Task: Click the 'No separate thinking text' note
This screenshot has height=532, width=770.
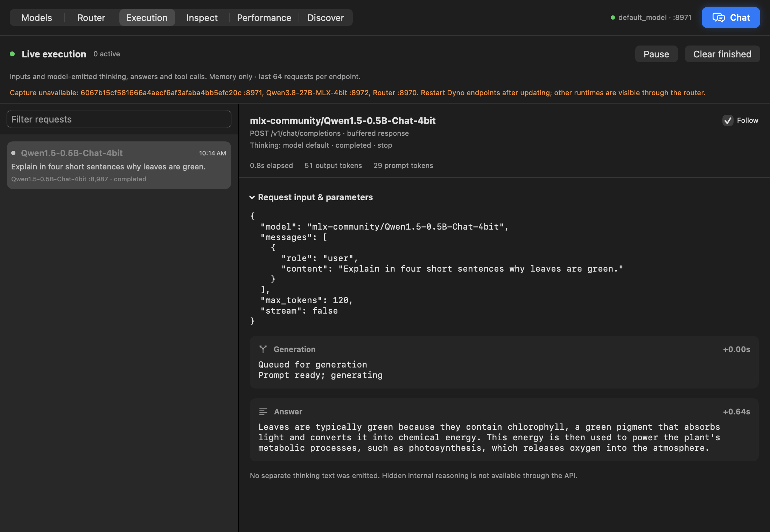Action: [x=414, y=476]
